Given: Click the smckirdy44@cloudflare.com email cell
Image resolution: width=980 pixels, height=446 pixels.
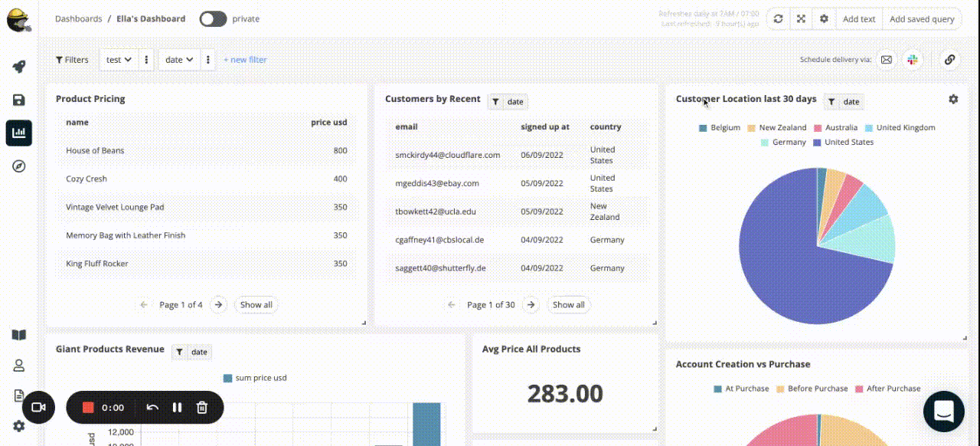Looking at the screenshot, I should 448,155.
